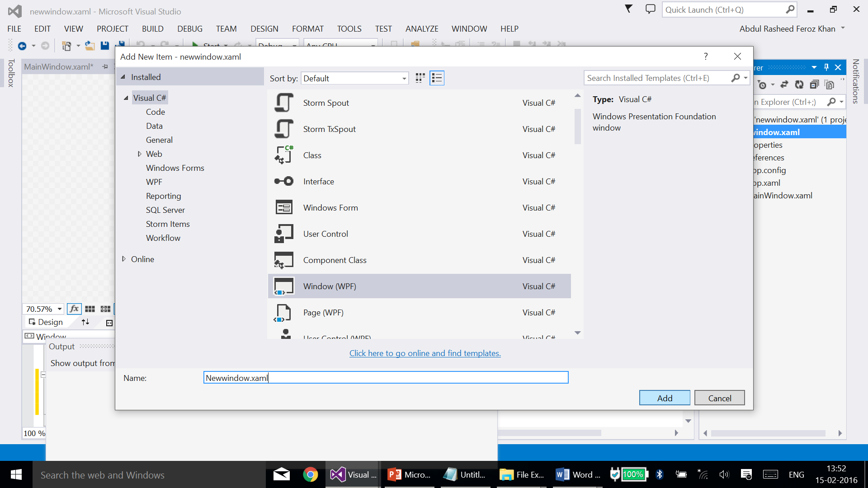Switch to medium icons list view
Screen dimensions: 868x488
point(437,78)
